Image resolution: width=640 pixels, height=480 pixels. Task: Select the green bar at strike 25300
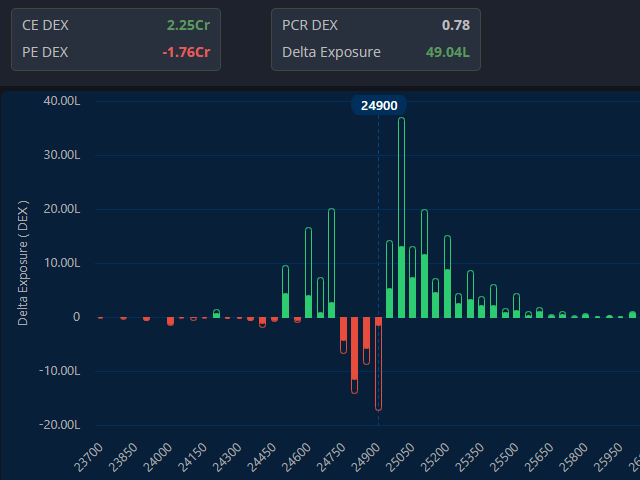pyautogui.click(x=470, y=295)
